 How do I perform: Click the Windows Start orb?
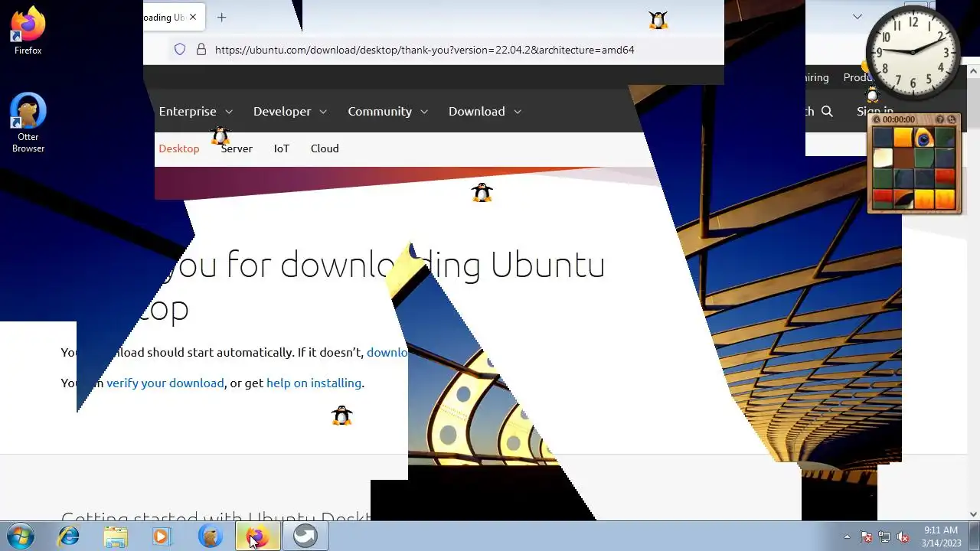coord(21,536)
